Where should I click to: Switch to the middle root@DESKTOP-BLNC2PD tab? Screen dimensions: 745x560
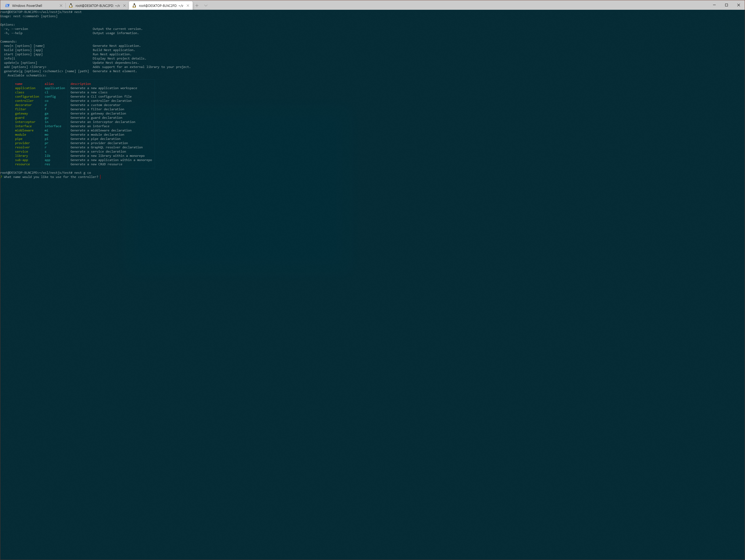[x=97, y=6]
